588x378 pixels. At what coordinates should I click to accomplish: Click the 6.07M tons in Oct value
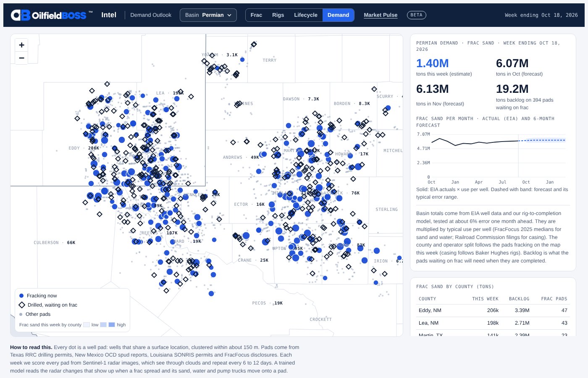(x=512, y=63)
